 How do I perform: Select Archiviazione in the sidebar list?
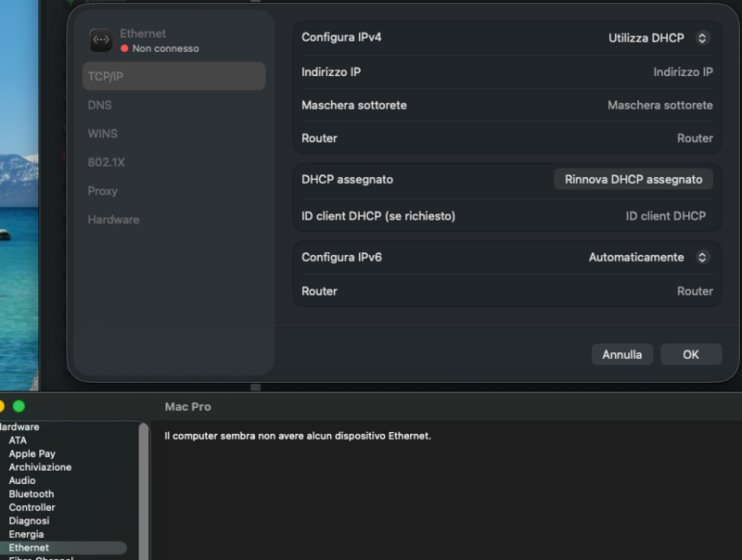click(x=40, y=467)
